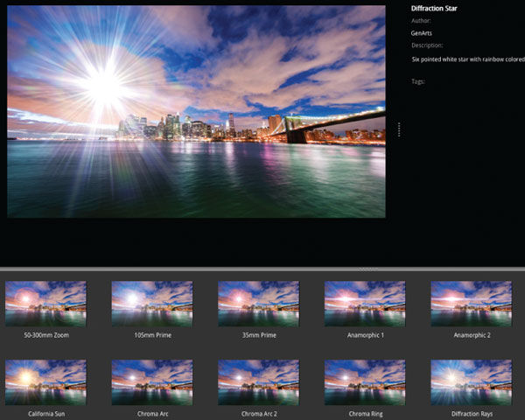This screenshot has width=525, height=420.
Task: Select the 50-300mm Zoom flare thumbnail
Action: pyautogui.click(x=45, y=304)
